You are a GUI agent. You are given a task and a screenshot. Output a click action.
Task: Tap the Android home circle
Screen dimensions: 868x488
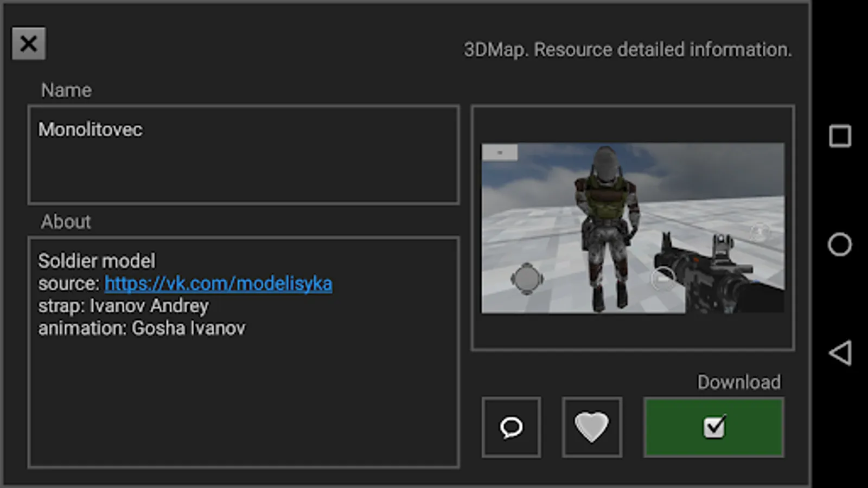[840, 245]
